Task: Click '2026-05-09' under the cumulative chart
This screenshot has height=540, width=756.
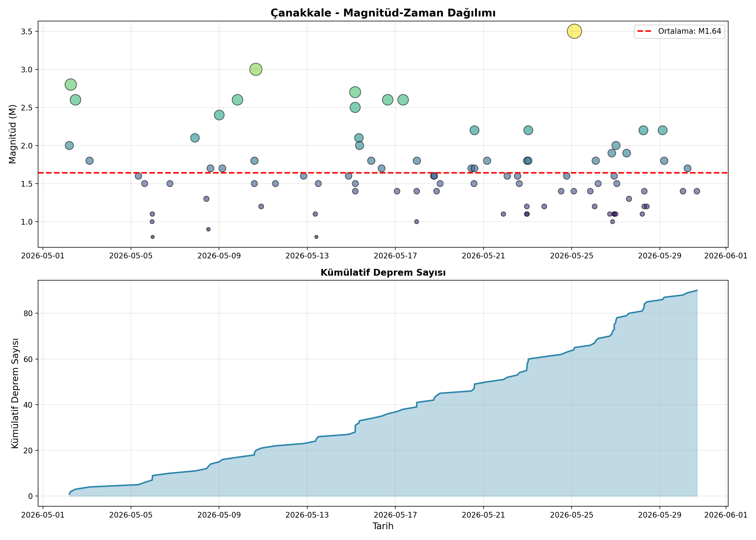Action: coord(219,515)
